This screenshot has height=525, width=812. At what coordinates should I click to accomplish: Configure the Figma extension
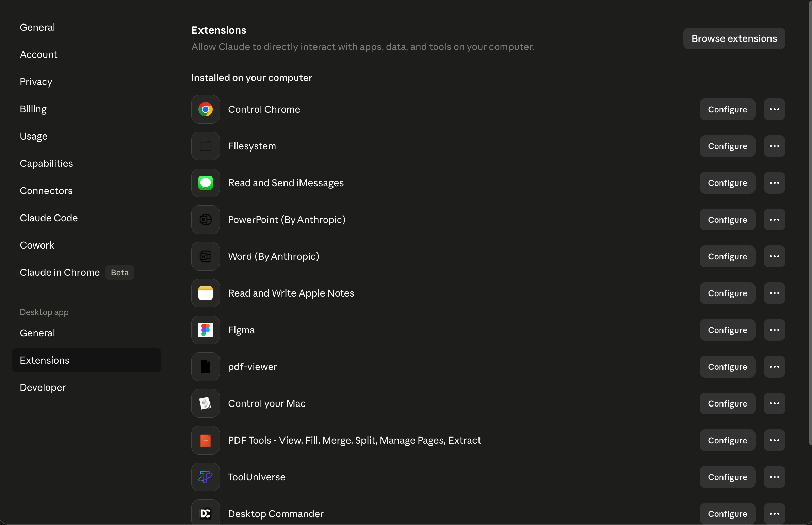coord(728,330)
